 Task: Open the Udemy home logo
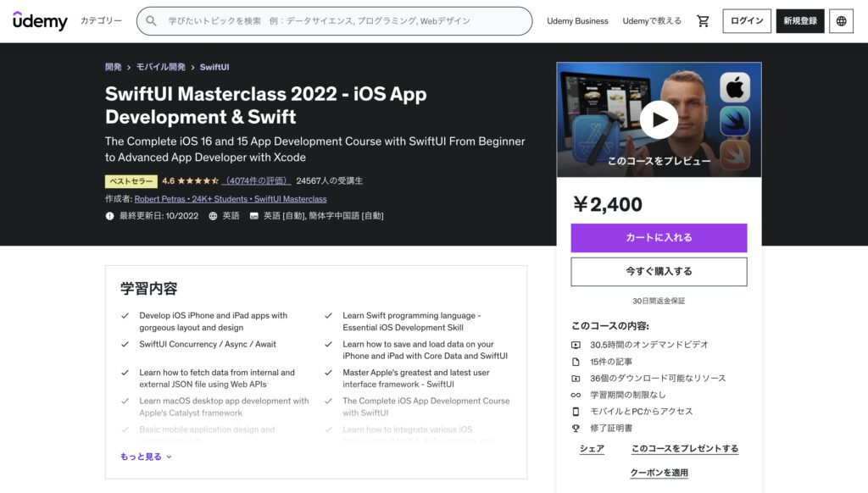tap(40, 21)
